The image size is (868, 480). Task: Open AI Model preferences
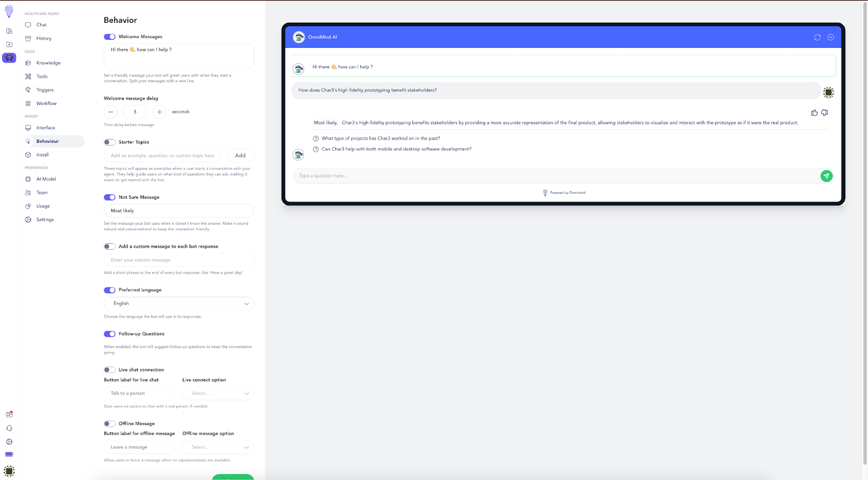pyautogui.click(x=46, y=179)
